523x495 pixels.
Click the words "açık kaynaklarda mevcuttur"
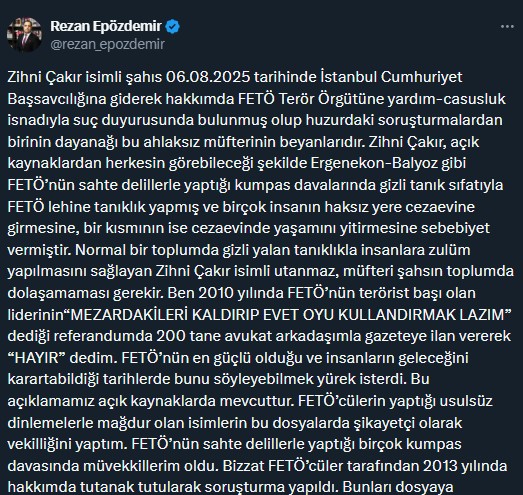coord(194,401)
